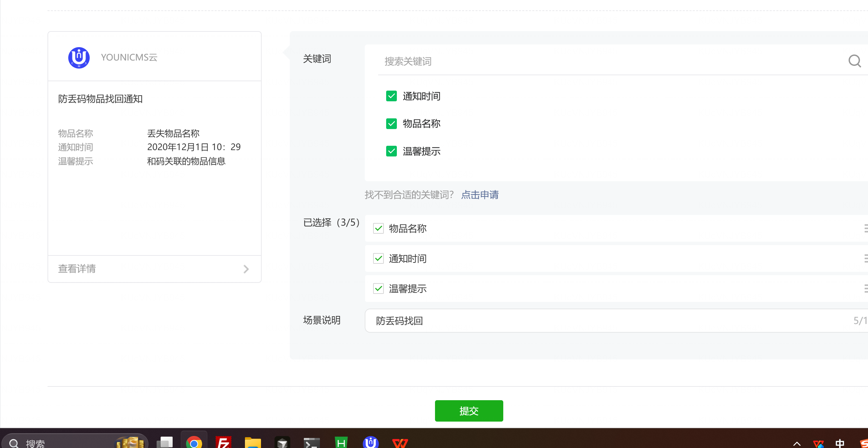Click the YOUNICMS cloud avatar logo
The width and height of the screenshot is (868, 448).
point(79,58)
